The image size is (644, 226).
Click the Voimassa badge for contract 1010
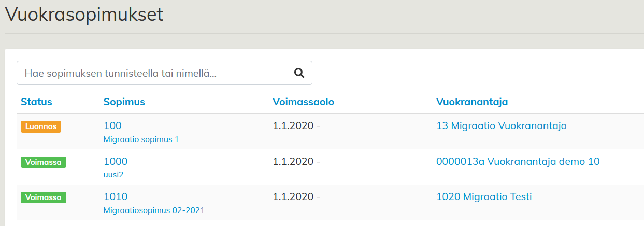pyautogui.click(x=44, y=197)
